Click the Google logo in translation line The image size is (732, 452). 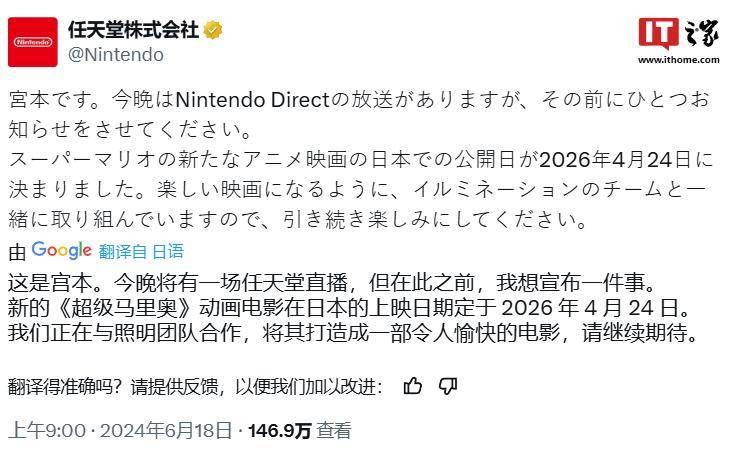(x=62, y=251)
